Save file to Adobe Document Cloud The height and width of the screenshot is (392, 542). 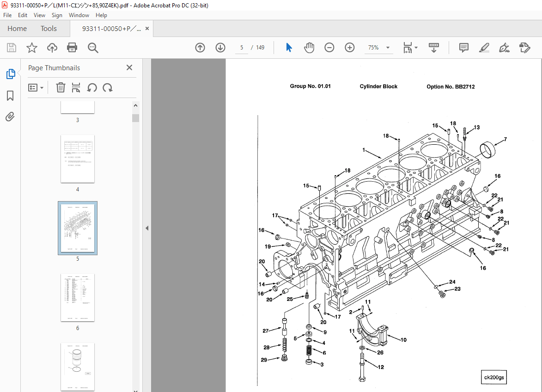point(52,47)
